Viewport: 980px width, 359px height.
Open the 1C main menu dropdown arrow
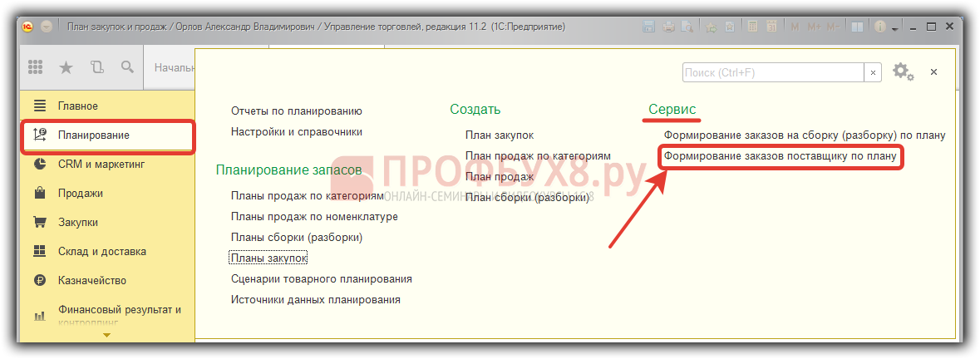pyautogui.click(x=47, y=27)
